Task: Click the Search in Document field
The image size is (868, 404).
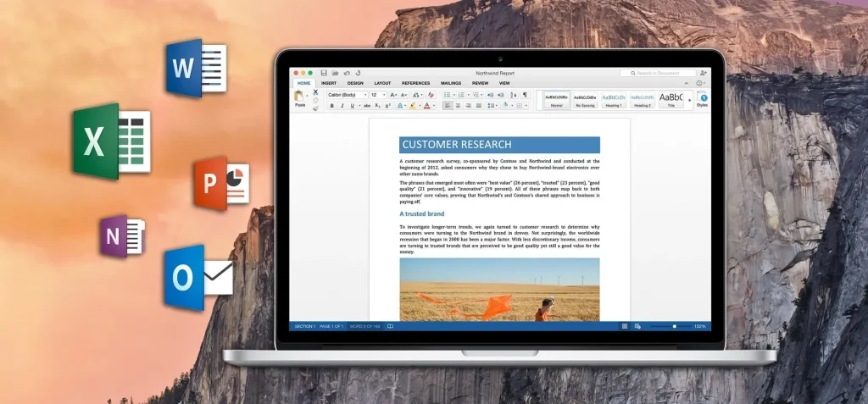Action: coord(657,74)
